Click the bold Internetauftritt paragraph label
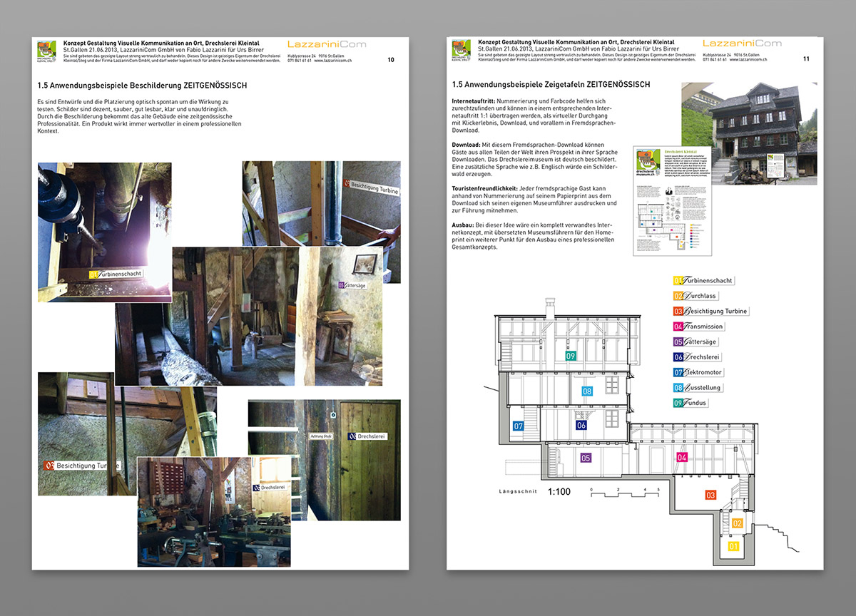This screenshot has width=856, height=616. [x=474, y=102]
